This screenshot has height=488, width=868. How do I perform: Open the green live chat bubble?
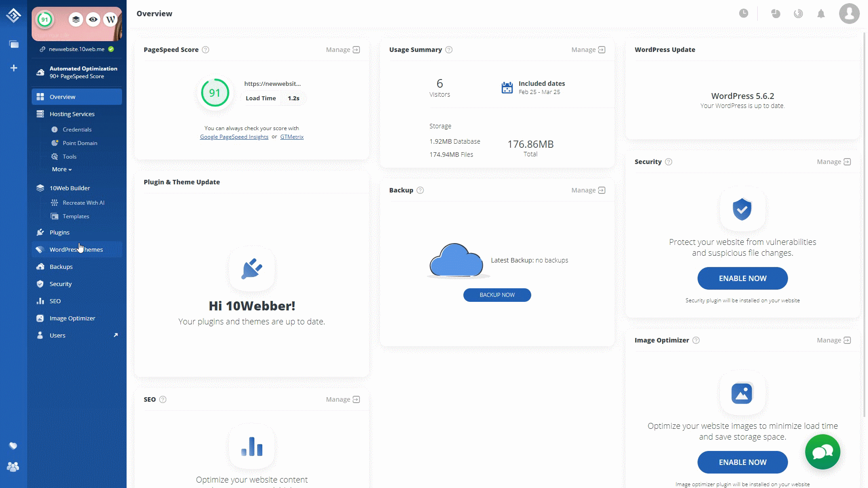point(822,452)
